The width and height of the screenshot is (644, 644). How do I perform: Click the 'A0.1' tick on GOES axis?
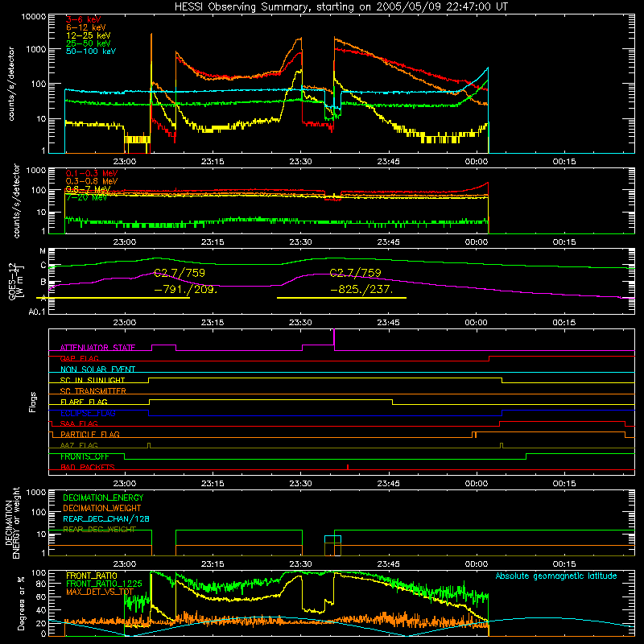(x=37, y=312)
